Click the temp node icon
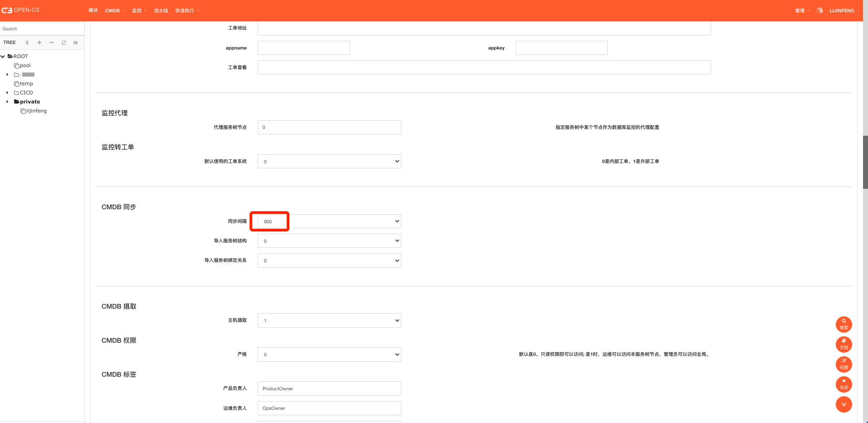Image resolution: width=868 pixels, height=423 pixels. pos(16,84)
